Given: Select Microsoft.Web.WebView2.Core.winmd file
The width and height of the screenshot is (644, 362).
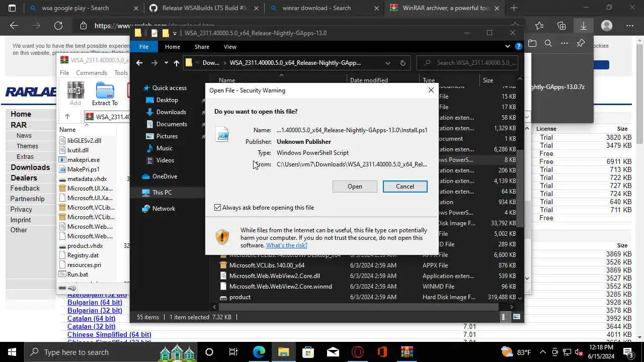Looking at the screenshot, I should point(367,287).
